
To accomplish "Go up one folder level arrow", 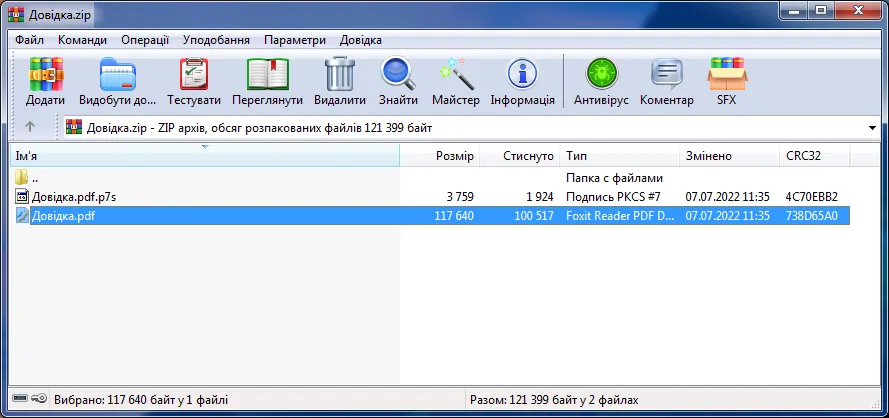I will tap(30, 128).
